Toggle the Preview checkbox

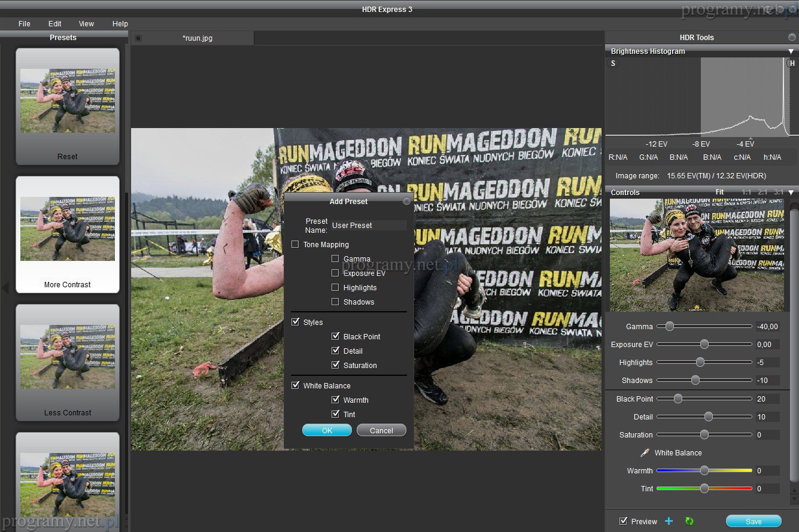pos(624,521)
